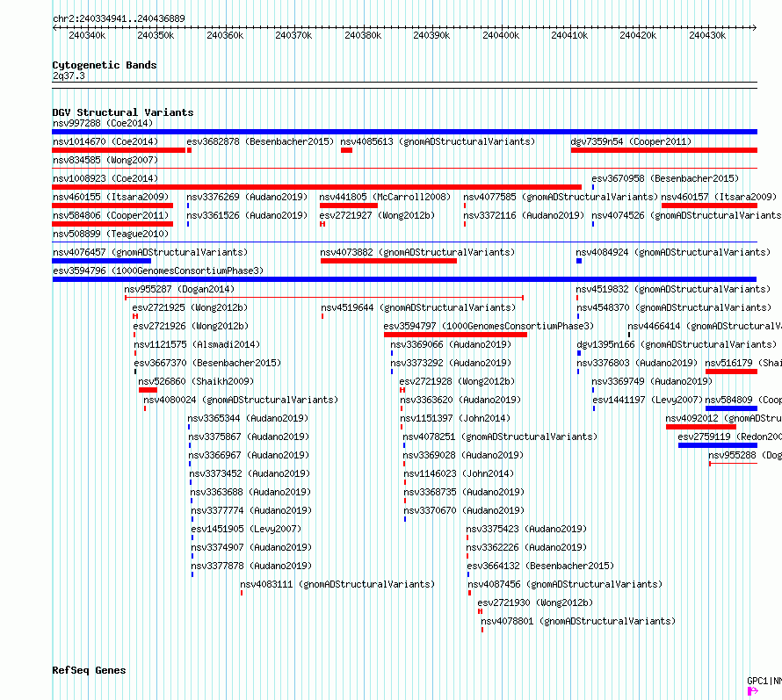Open nsv526860 (Shaikh2009) variant

pyautogui.click(x=196, y=381)
